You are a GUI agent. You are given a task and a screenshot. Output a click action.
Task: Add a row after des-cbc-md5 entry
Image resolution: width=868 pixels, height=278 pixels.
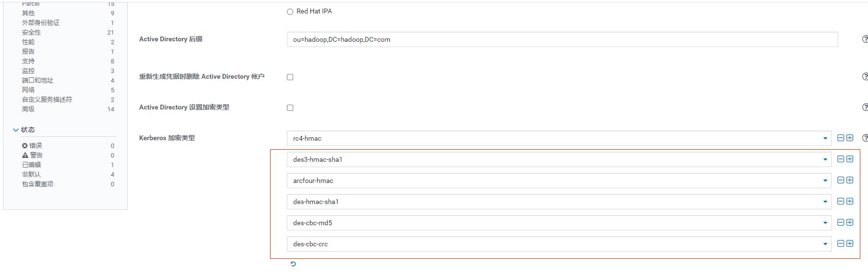[850, 222]
